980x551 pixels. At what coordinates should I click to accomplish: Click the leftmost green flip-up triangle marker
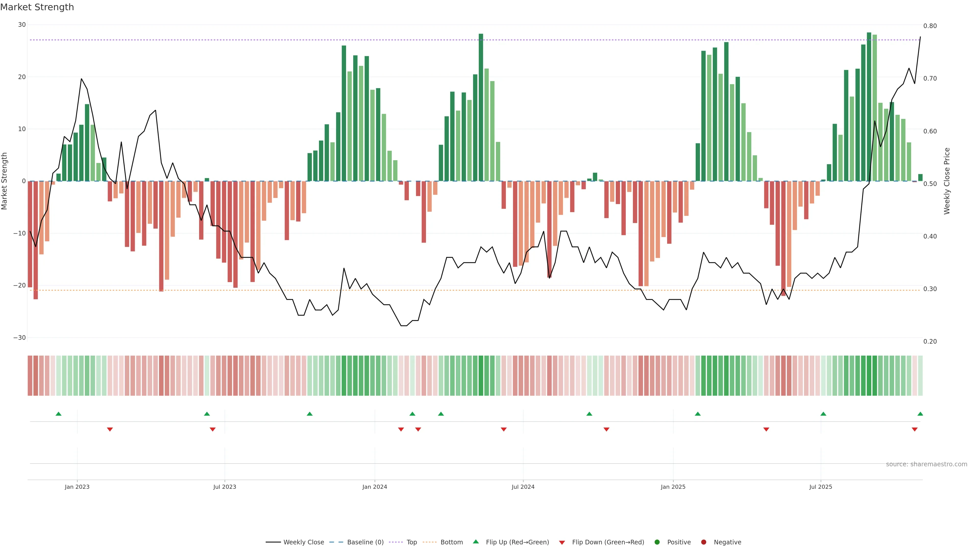(x=59, y=414)
